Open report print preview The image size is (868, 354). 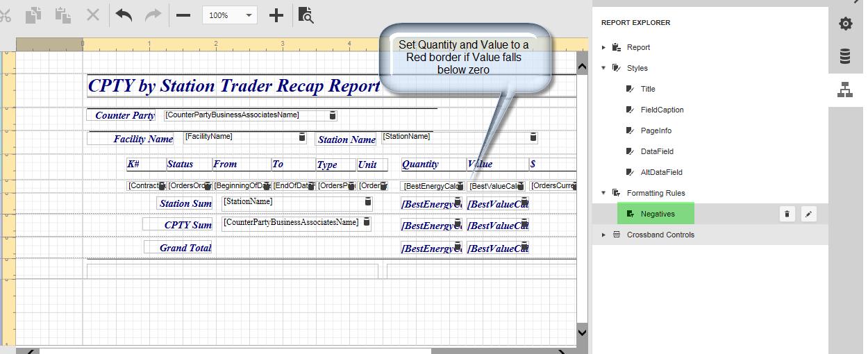coord(306,15)
